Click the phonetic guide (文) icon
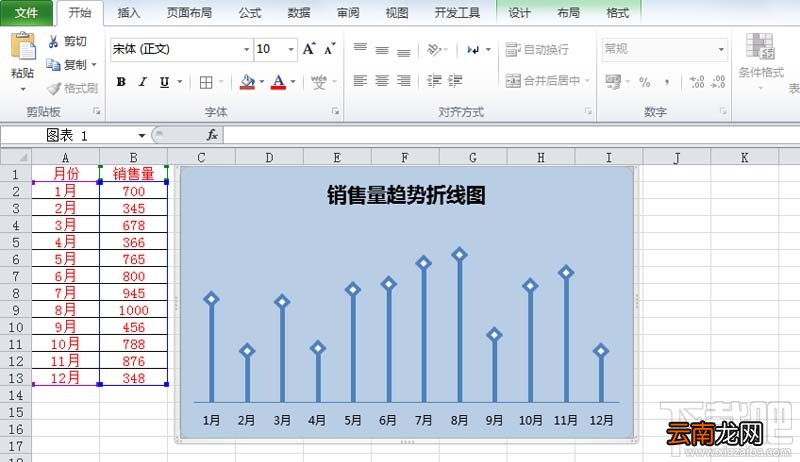Screen dimensions: 800x462 tap(319, 82)
